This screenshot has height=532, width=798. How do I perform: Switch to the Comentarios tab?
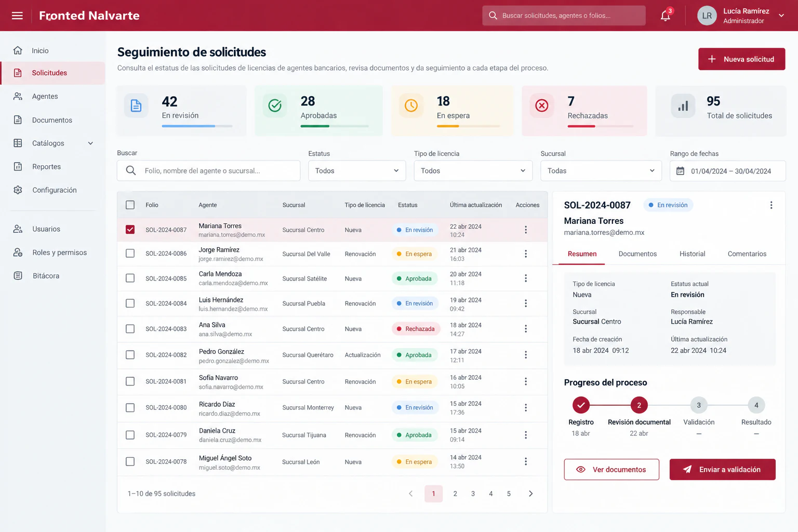[x=747, y=254]
